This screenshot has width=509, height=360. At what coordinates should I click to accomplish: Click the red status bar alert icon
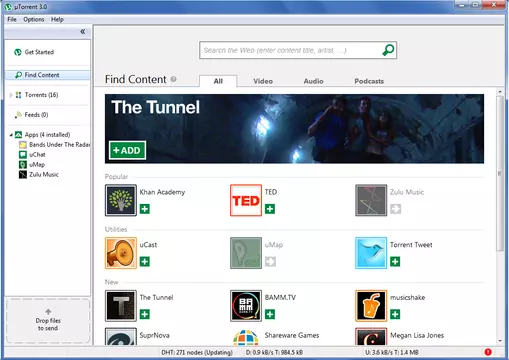[488, 352]
